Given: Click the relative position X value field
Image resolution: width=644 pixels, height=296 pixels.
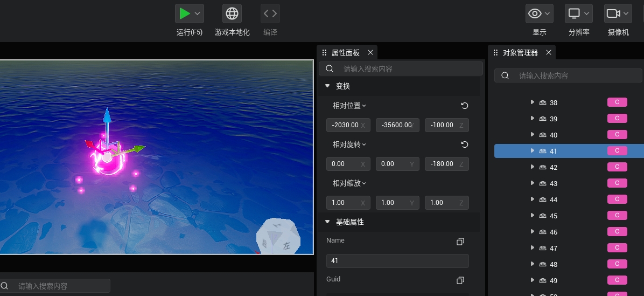Looking at the screenshot, I should click(345, 125).
